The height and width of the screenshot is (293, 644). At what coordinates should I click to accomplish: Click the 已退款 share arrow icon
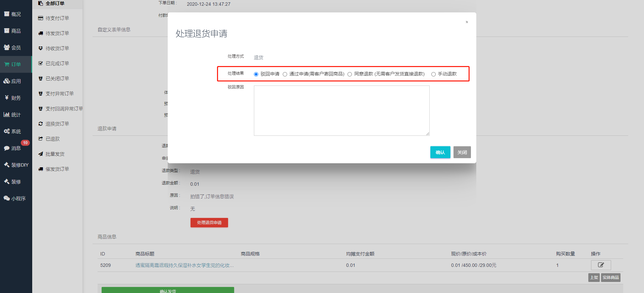pyautogui.click(x=41, y=139)
